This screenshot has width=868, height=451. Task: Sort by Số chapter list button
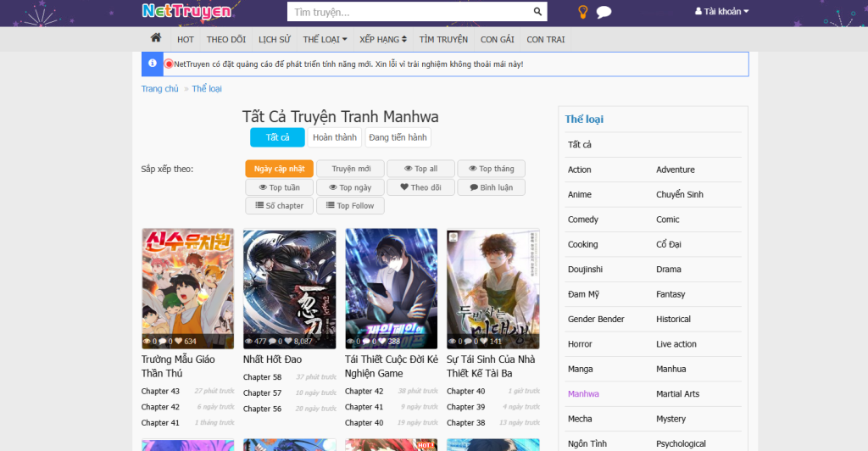click(x=279, y=206)
